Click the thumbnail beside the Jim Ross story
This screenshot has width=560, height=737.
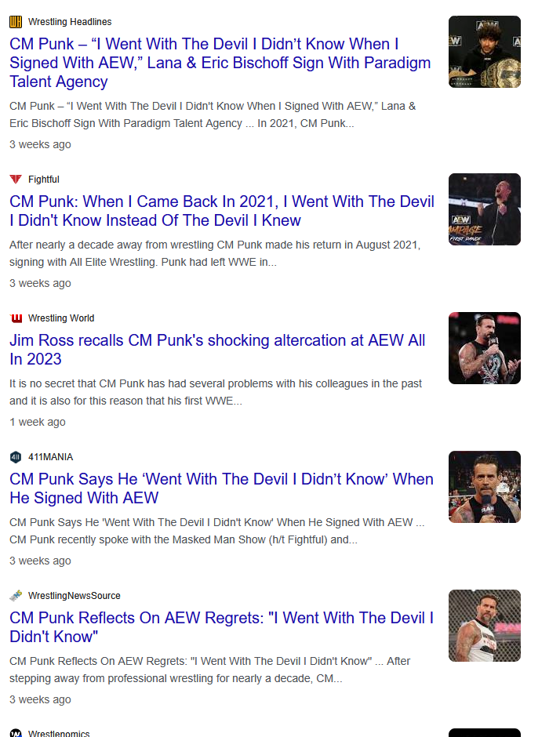coord(484,348)
